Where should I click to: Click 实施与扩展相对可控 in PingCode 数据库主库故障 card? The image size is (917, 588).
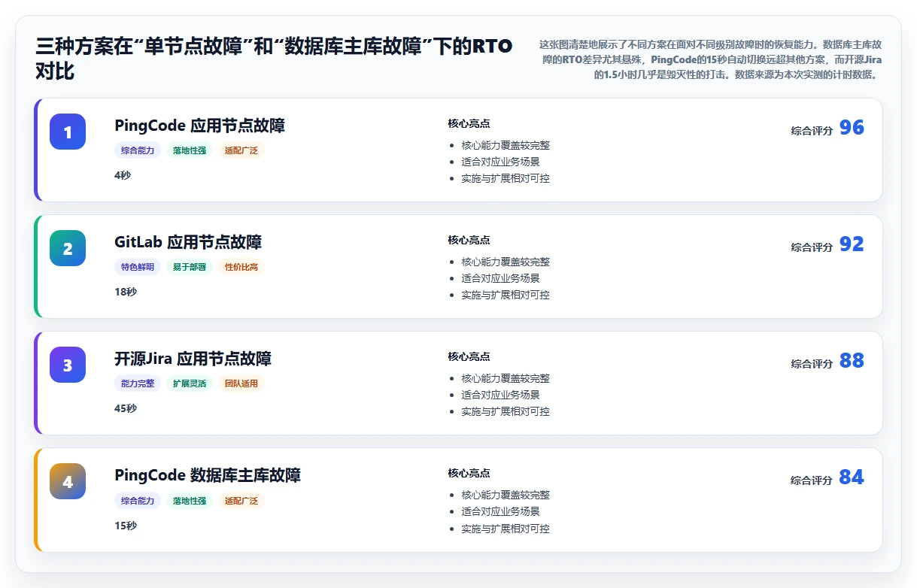[x=506, y=529]
